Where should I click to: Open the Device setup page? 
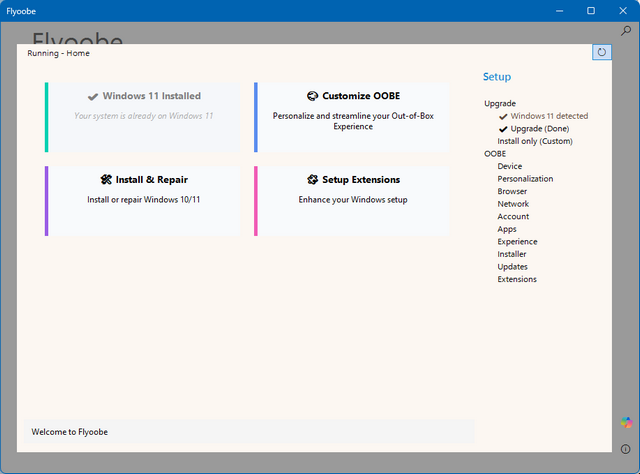(509, 166)
